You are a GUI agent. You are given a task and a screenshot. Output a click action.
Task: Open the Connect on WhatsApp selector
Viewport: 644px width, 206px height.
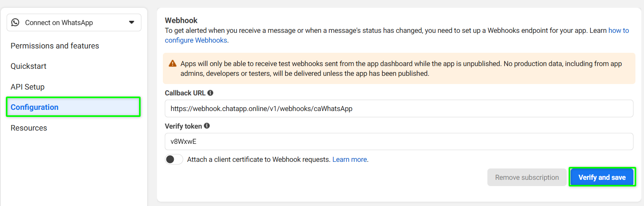74,23
